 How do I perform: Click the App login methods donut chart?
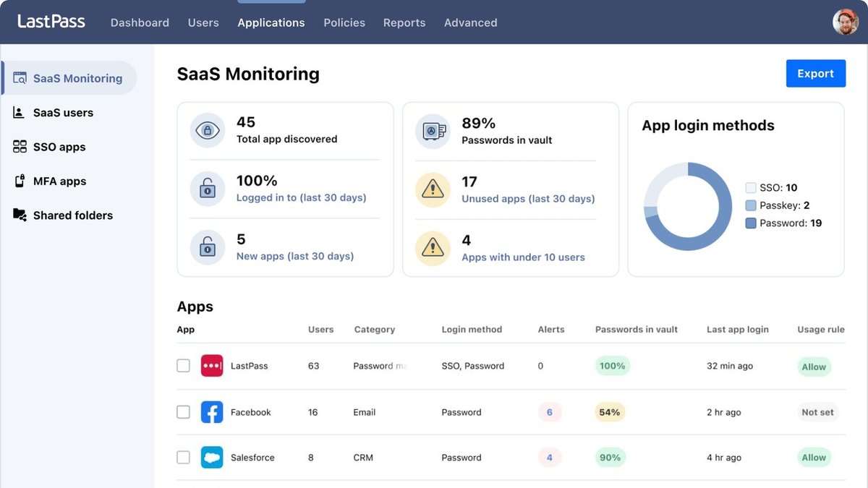tap(688, 207)
